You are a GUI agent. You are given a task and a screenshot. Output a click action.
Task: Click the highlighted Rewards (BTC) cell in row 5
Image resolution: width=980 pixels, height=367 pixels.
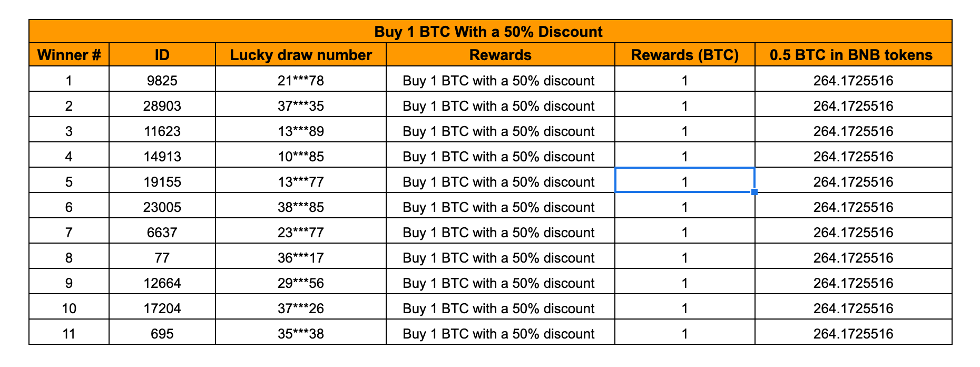click(685, 180)
